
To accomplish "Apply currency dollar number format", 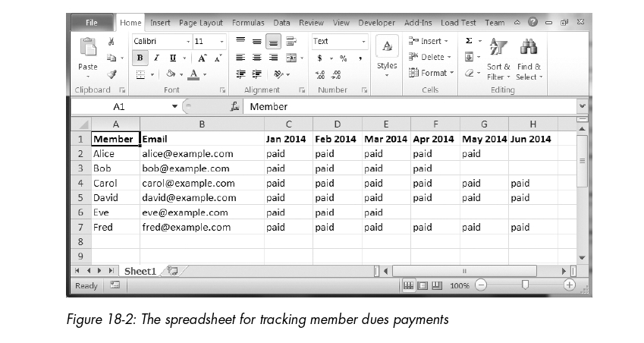I will (x=321, y=58).
